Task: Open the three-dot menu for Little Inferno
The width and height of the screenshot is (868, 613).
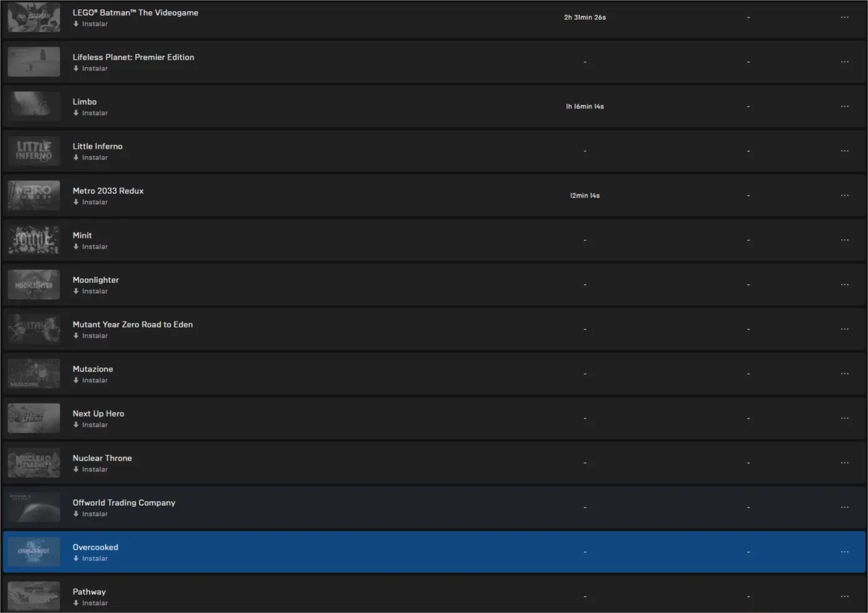Action: point(844,151)
